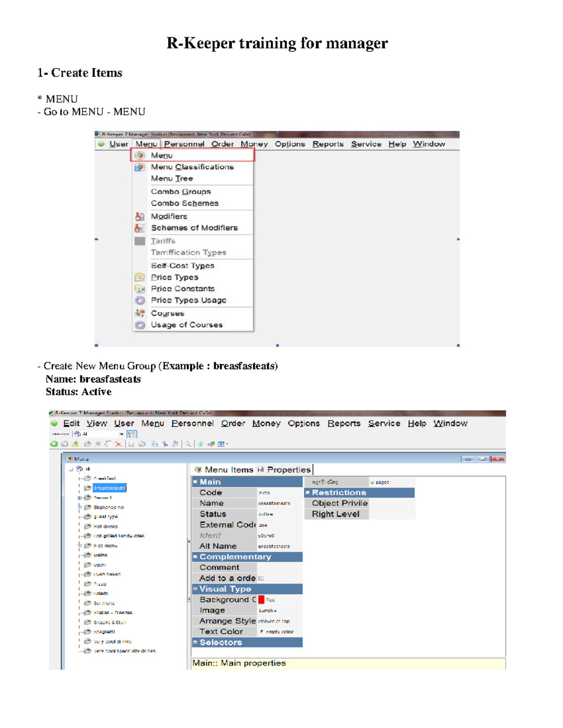Viewport: 563px width, 728px height.
Task: Open Edit menu in lower window
Action: pyautogui.click(x=71, y=423)
